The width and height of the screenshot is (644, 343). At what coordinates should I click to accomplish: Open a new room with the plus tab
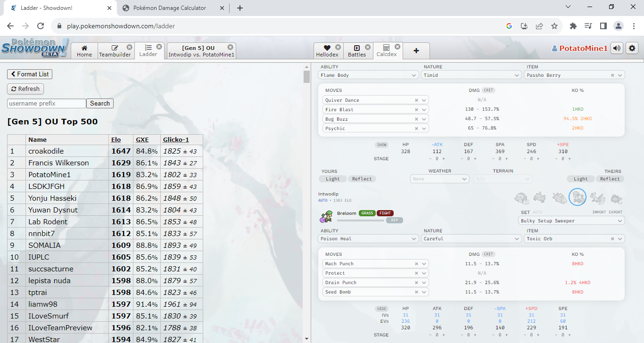[x=416, y=51]
